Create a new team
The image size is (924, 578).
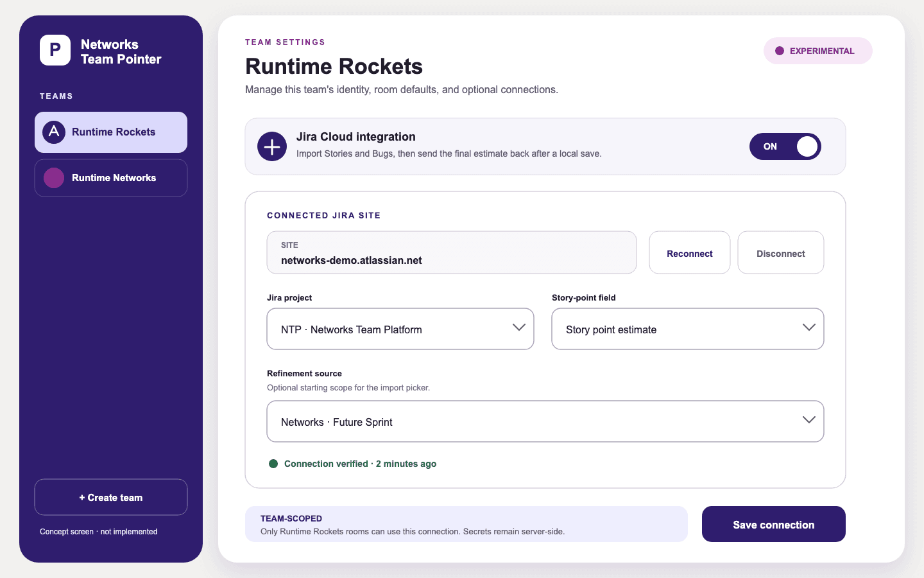(x=111, y=497)
